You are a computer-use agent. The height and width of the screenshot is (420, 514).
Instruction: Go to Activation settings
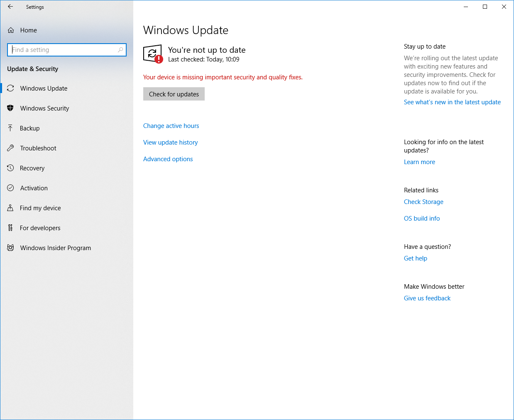pyautogui.click(x=67, y=188)
